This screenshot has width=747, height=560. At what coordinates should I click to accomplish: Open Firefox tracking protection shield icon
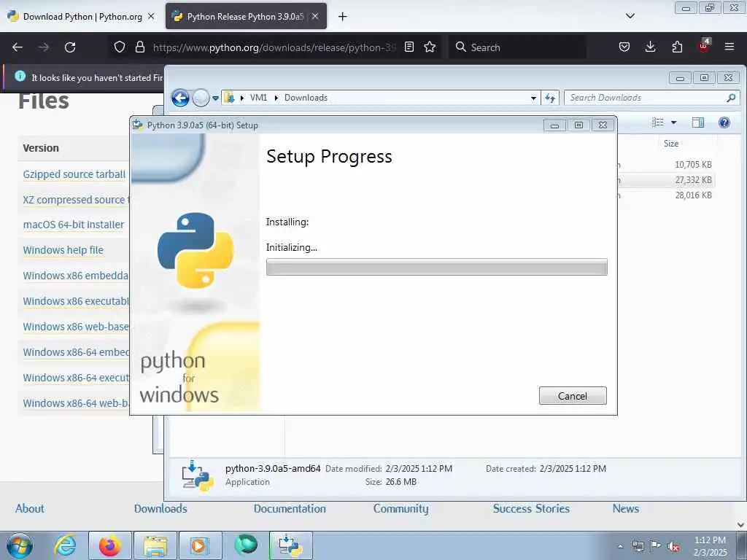(120, 47)
